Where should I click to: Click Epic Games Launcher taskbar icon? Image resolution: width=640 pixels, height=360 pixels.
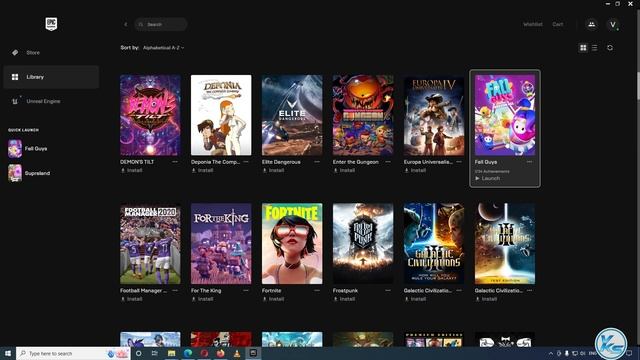point(253,353)
